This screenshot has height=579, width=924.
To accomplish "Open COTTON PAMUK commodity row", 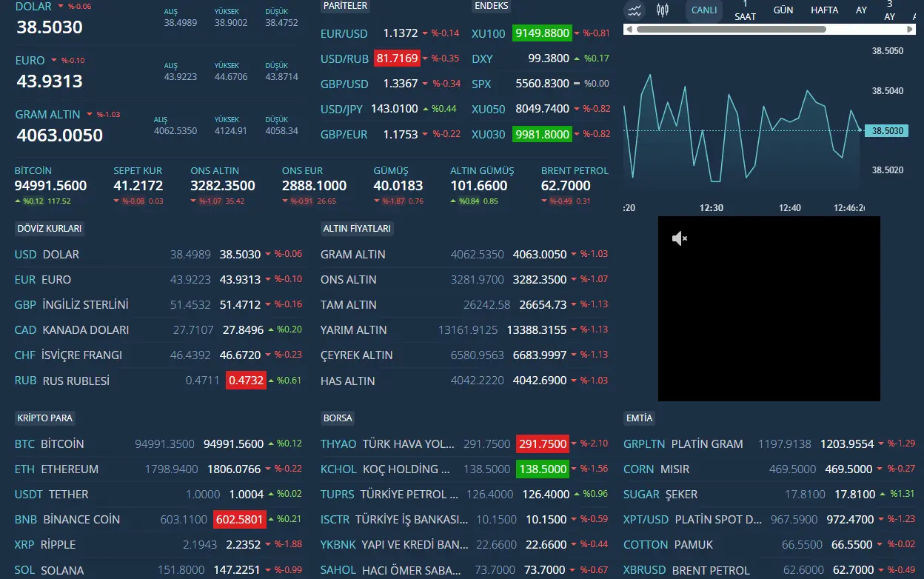I will [x=769, y=544].
